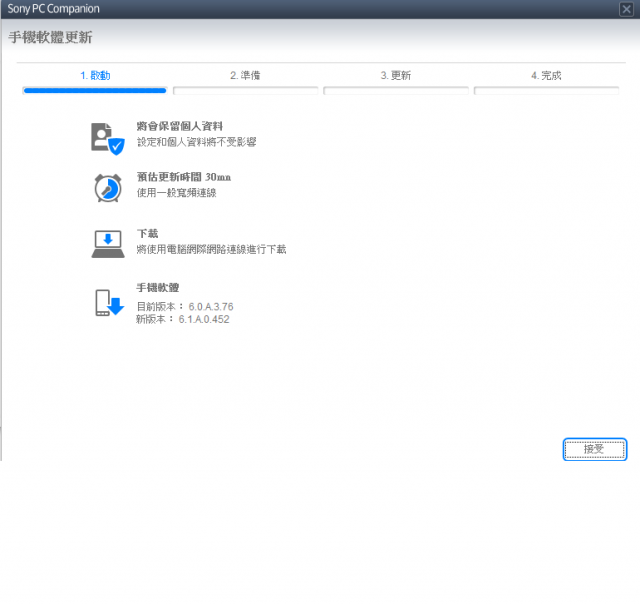Click the phone software download icon

tap(109, 303)
